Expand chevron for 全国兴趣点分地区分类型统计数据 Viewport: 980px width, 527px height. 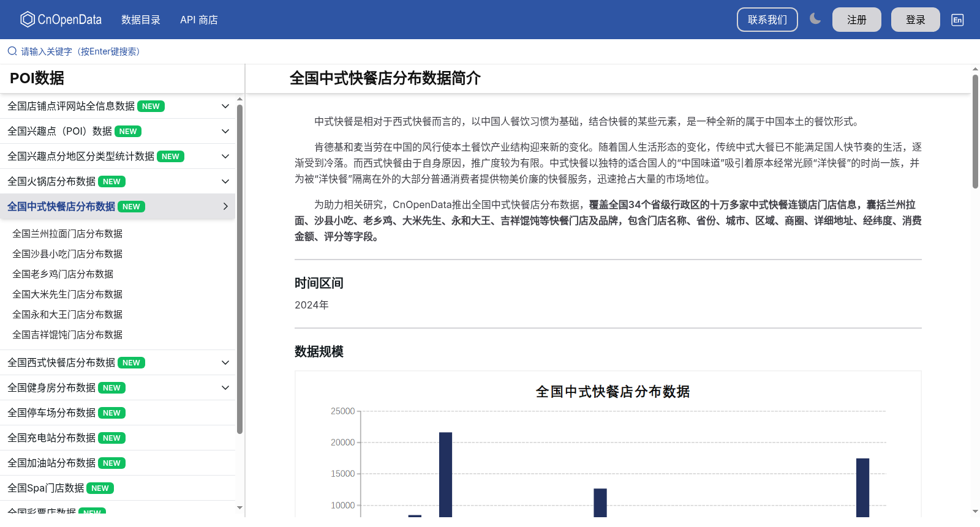click(225, 157)
